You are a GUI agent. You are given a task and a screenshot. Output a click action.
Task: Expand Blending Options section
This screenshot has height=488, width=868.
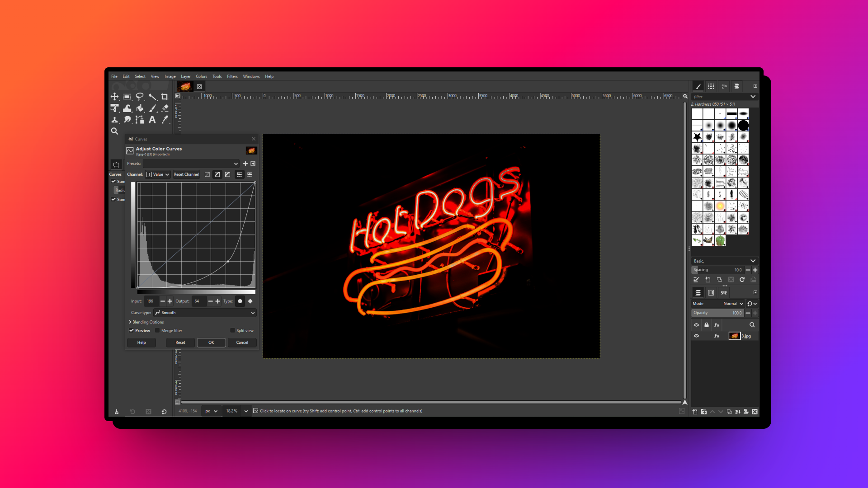[x=146, y=322]
